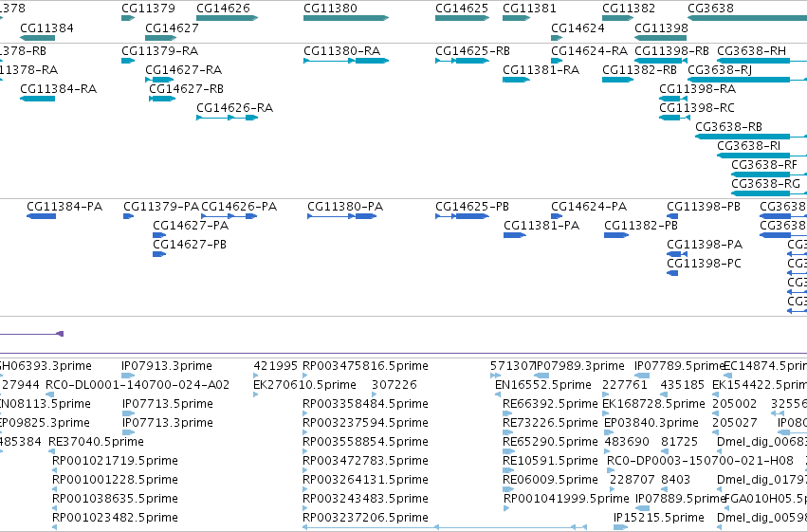Click transcript CG3638-RF
The image size is (807, 532).
point(764,165)
